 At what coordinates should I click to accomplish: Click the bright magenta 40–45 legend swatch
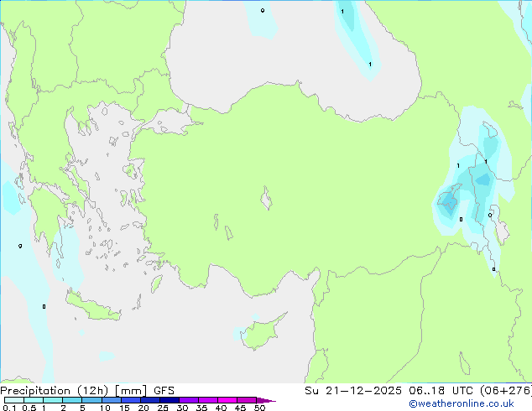(x=227, y=400)
